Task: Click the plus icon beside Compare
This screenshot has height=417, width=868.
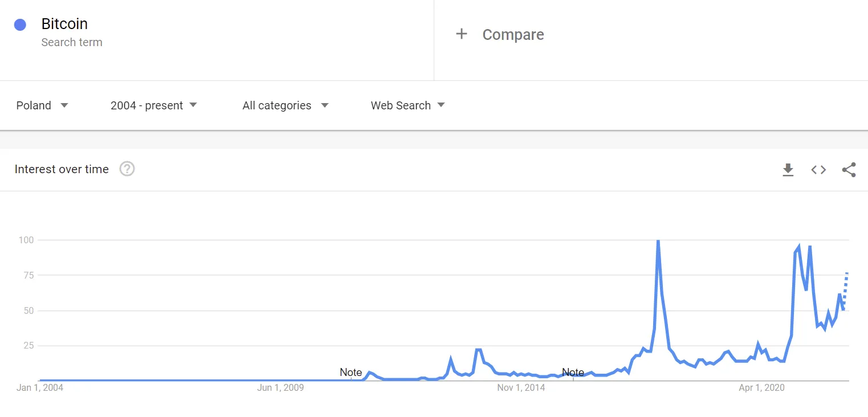Action: coord(462,34)
